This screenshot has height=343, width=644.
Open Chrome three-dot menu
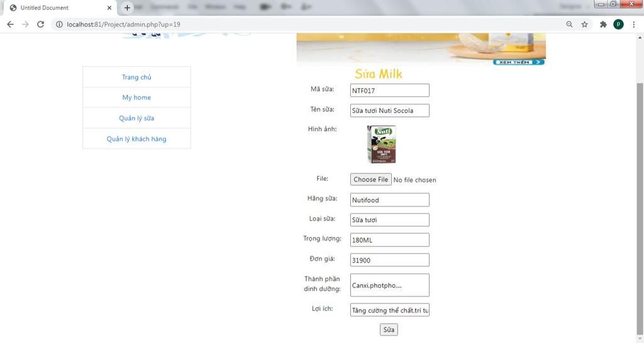[634, 24]
